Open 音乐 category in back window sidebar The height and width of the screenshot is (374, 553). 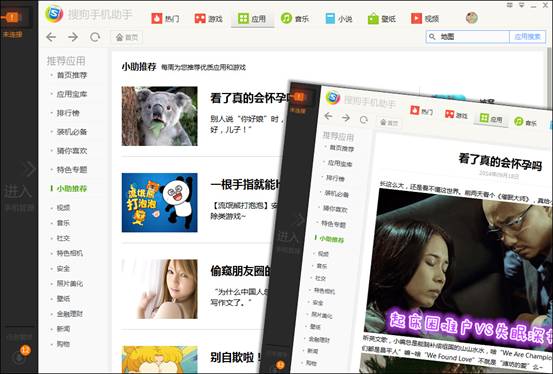tap(63, 223)
